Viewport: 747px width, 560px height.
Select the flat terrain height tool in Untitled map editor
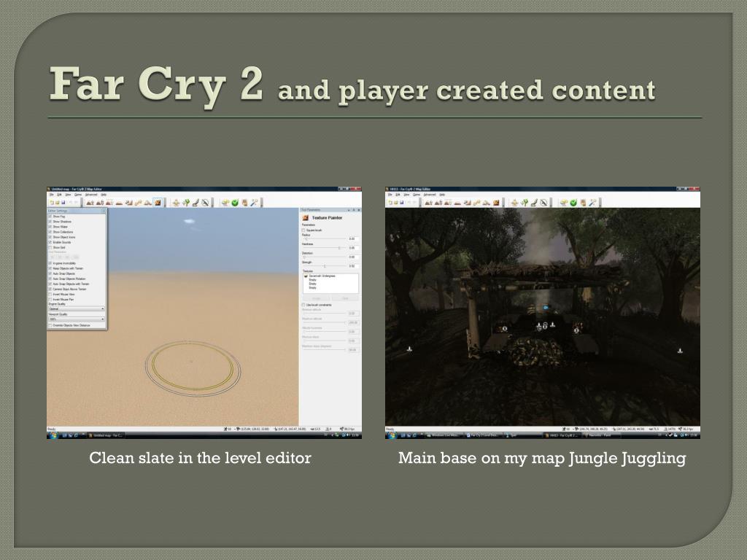(x=119, y=203)
